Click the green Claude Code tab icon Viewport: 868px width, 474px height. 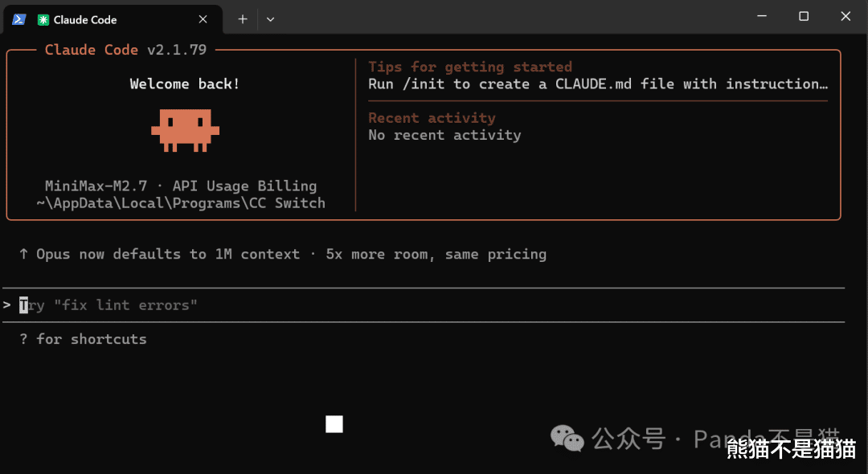pyautogui.click(x=43, y=19)
